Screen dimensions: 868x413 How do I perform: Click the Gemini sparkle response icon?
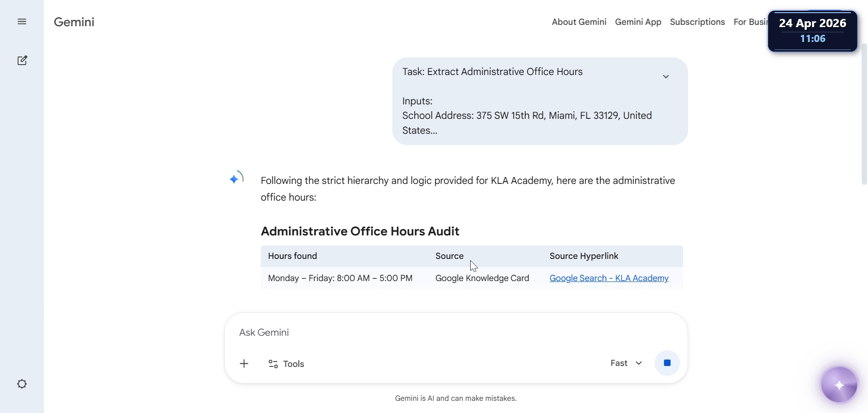tap(236, 178)
